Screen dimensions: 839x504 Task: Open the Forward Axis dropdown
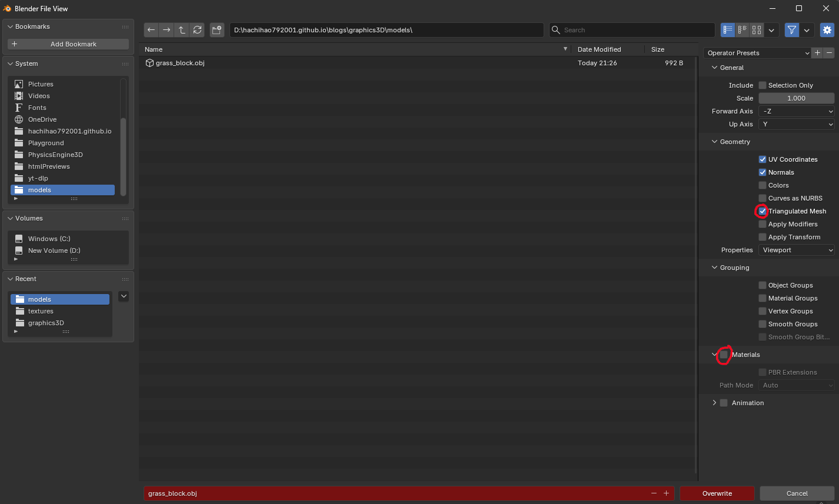point(797,111)
